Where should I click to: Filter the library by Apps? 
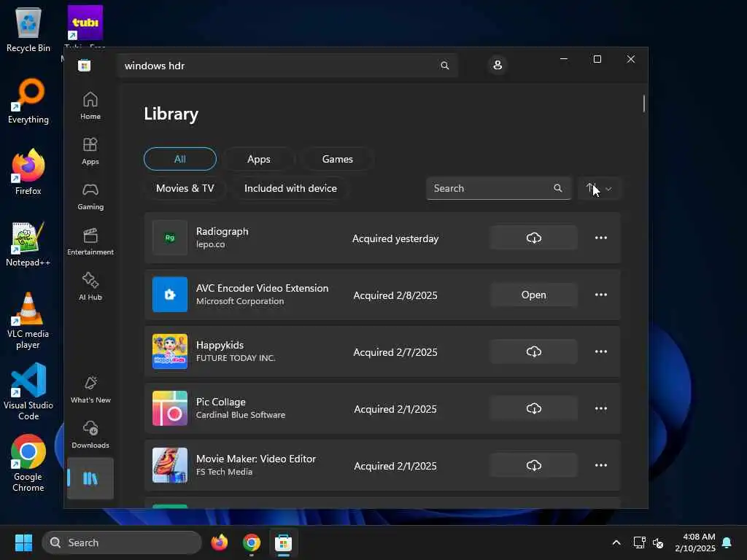[x=259, y=159]
